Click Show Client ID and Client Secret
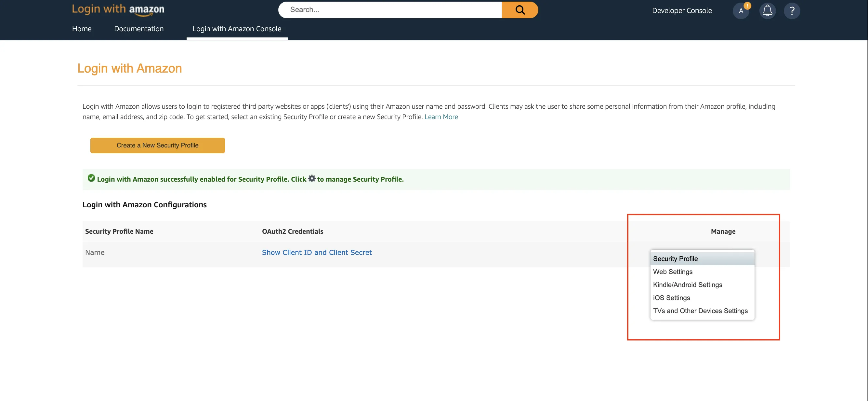The height and width of the screenshot is (401, 868). (317, 252)
